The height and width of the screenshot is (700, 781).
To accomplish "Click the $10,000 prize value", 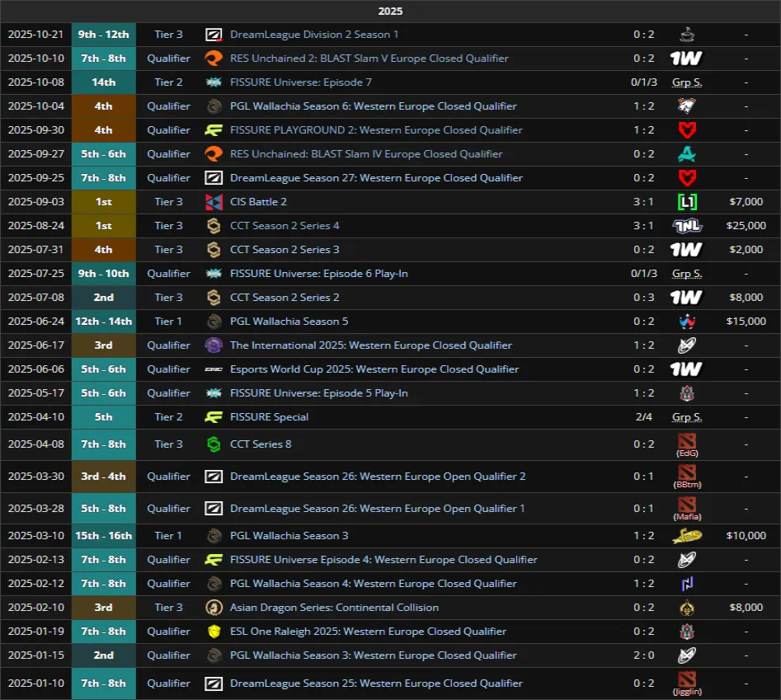I will pyautogui.click(x=746, y=536).
